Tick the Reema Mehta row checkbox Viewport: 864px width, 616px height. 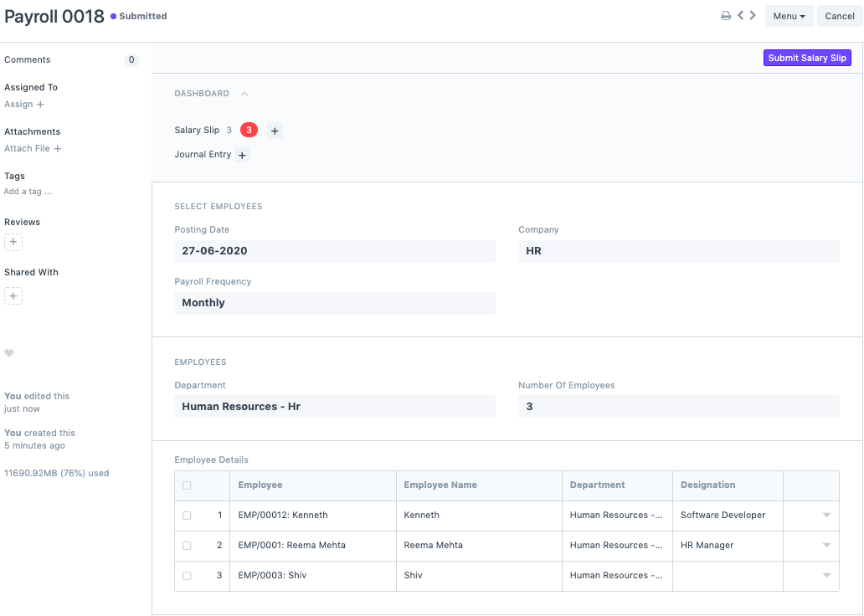pos(187,546)
